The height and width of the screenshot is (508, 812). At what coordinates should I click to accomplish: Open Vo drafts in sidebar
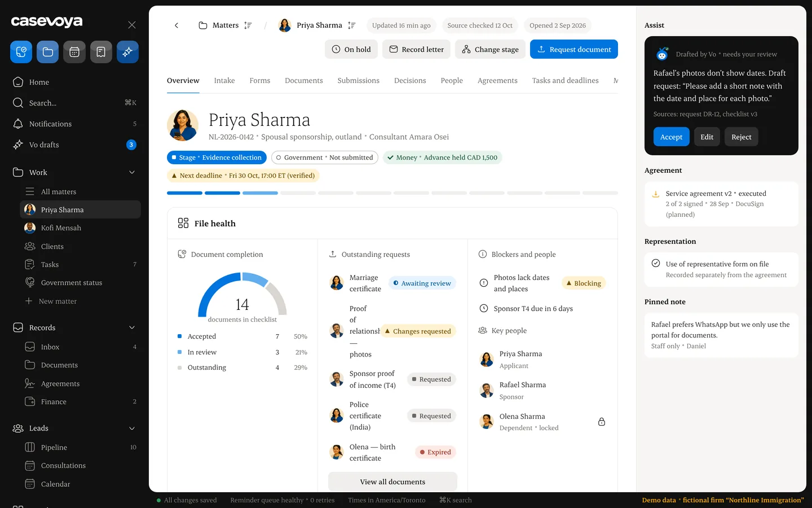[75, 144]
